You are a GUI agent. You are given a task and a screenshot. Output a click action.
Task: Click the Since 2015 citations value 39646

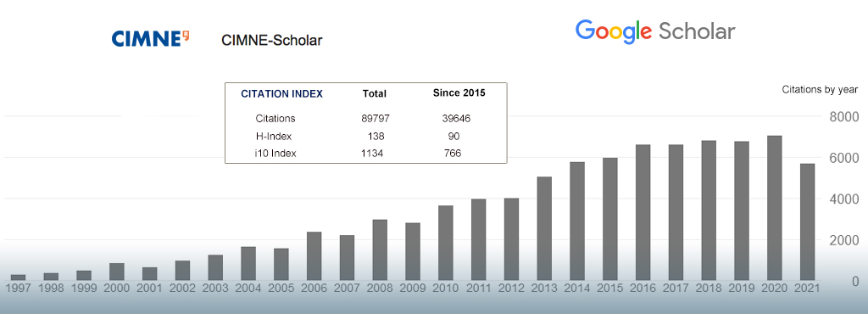point(457,119)
